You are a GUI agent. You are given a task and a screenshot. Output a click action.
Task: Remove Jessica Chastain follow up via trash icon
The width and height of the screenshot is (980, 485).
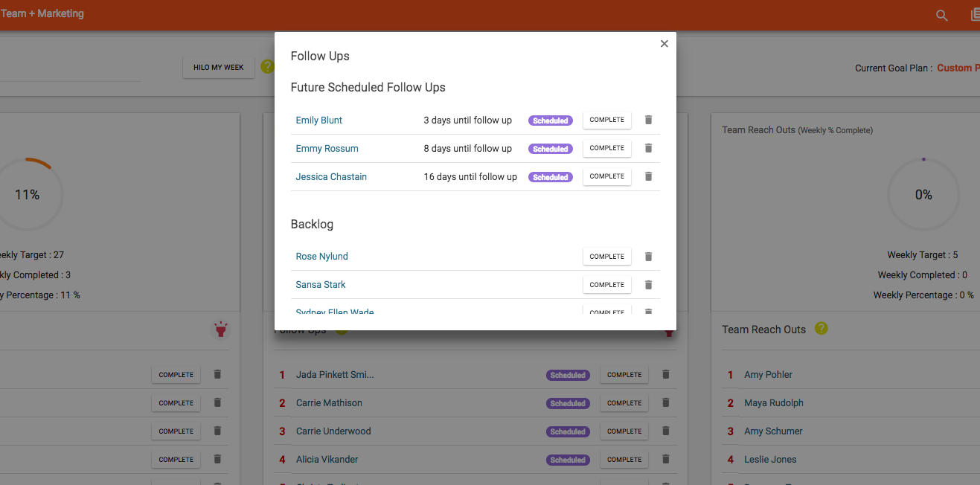pos(648,176)
